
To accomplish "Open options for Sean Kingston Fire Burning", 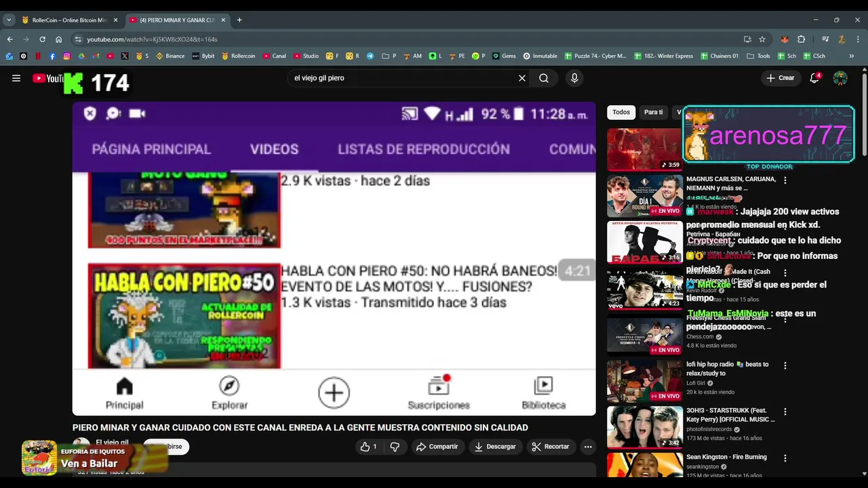I will 785,458.
